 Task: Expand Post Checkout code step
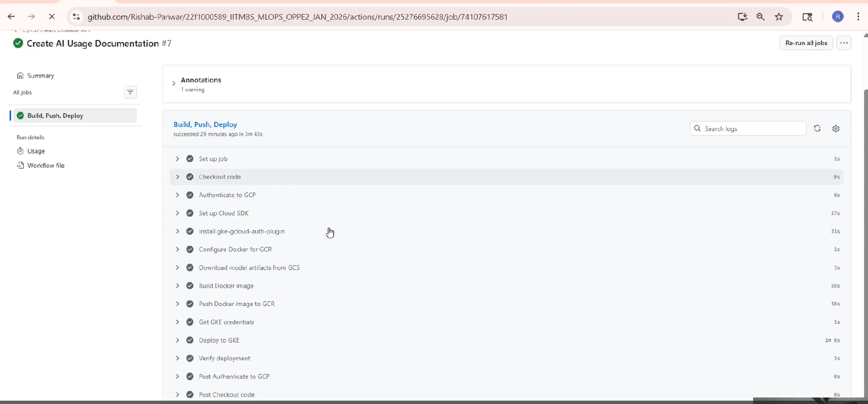pos(177,395)
